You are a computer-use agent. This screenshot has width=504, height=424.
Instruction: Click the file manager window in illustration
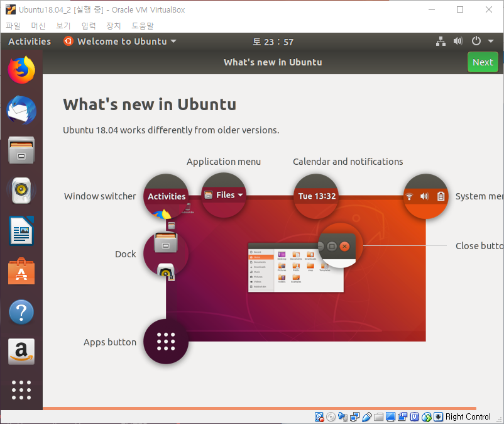(296, 267)
